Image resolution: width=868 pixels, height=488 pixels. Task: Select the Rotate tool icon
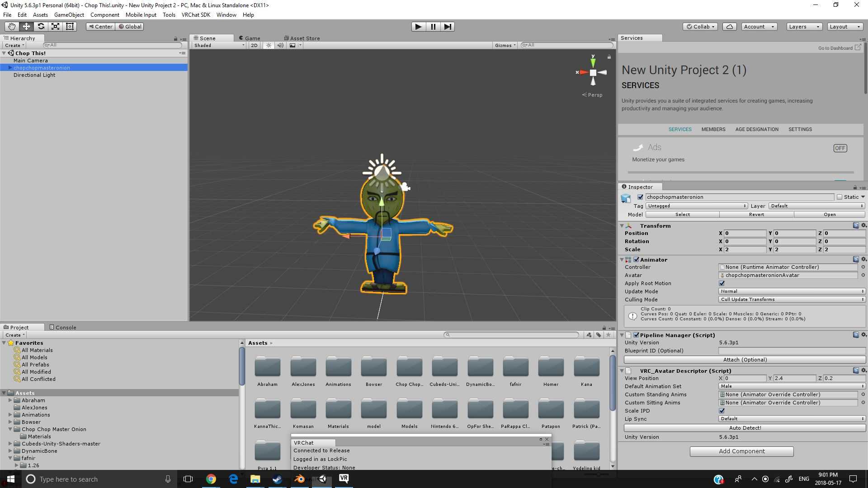pyautogui.click(x=41, y=27)
